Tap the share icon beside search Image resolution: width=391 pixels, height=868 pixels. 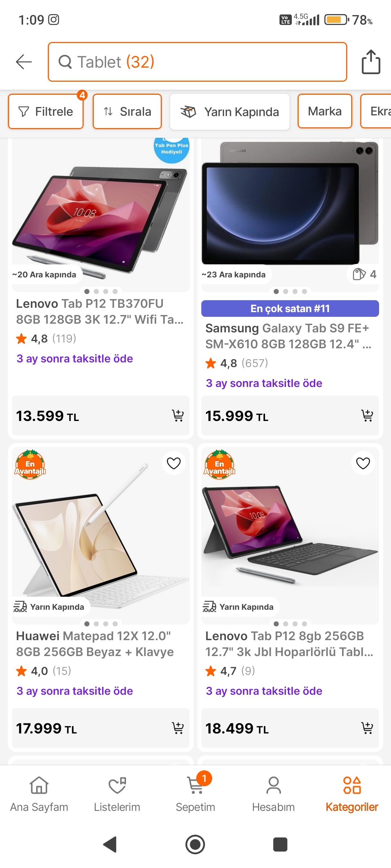coord(371,62)
